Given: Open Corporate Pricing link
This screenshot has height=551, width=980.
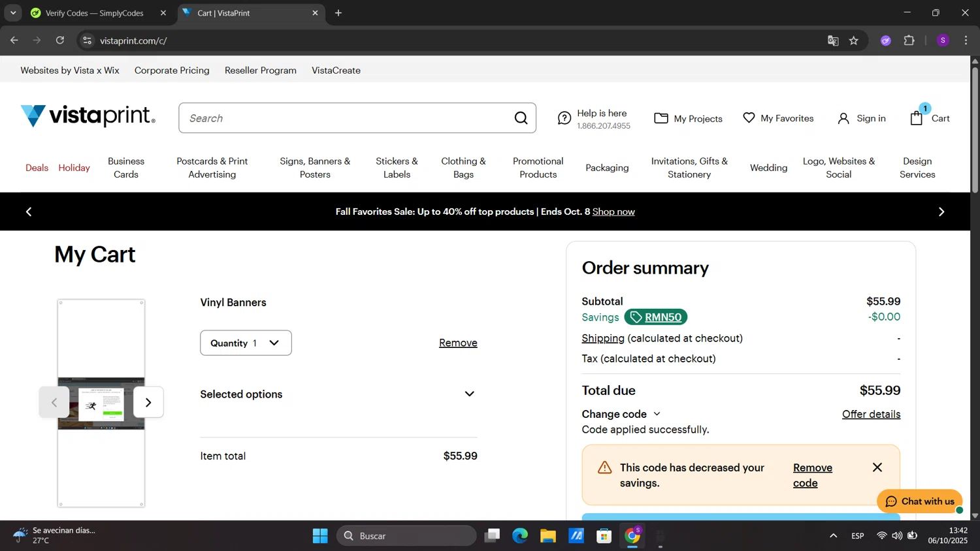Looking at the screenshot, I should click(172, 71).
